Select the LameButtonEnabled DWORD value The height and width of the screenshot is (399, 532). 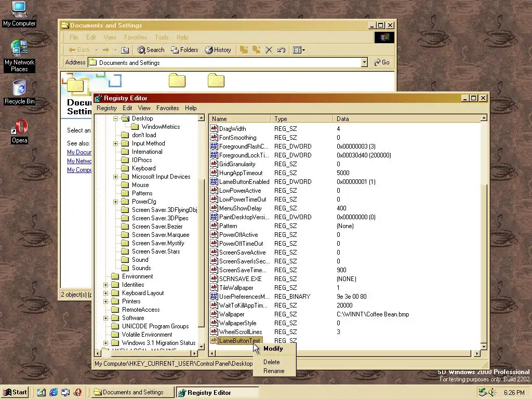tap(240, 181)
